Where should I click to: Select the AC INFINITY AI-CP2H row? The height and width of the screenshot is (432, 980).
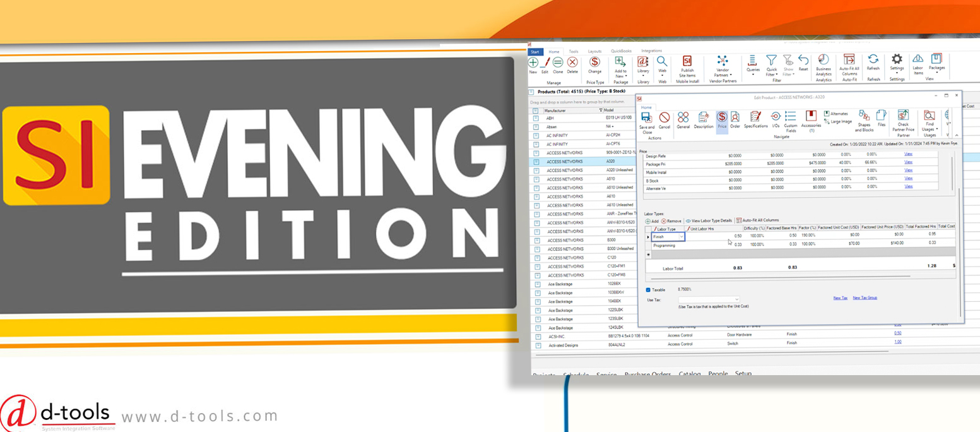583,135
